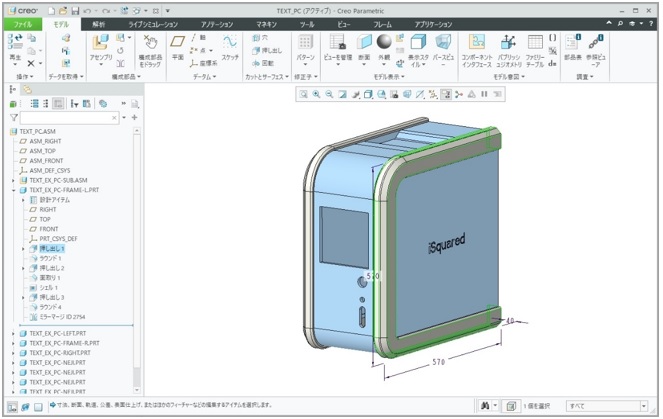Click the model tree vertical scrollbar

pos(137,262)
